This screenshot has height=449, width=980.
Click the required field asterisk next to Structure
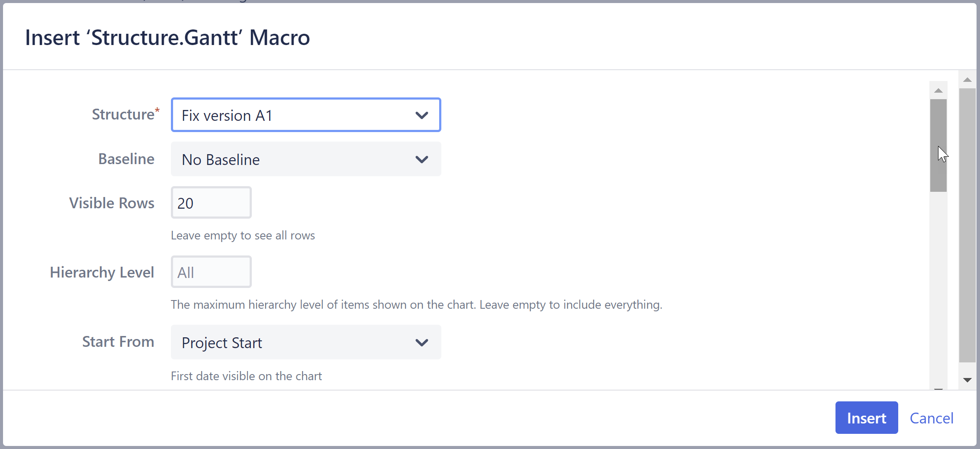157,110
